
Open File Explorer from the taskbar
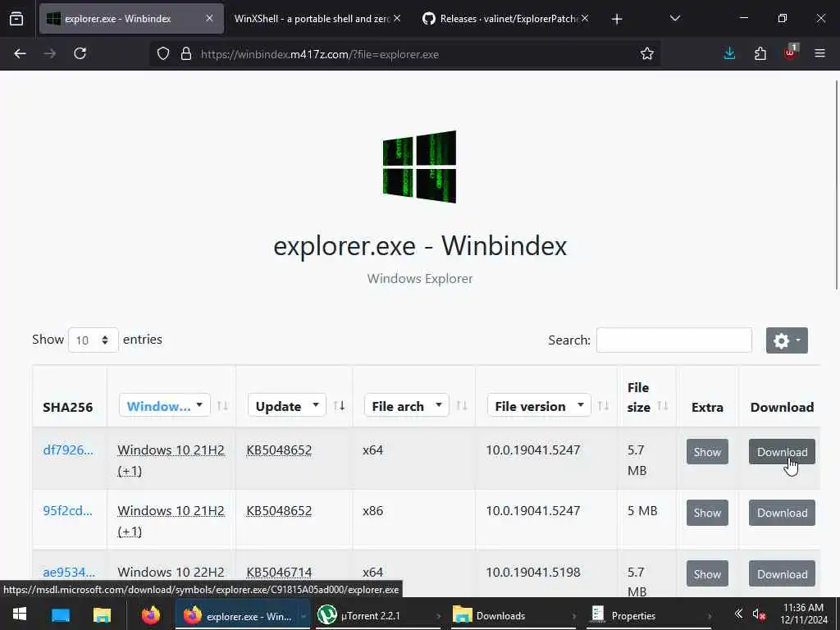pyautogui.click(x=102, y=615)
